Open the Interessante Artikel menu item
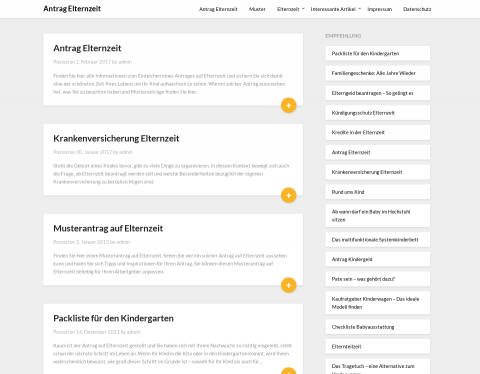This screenshot has height=374, width=480. pos(333,9)
